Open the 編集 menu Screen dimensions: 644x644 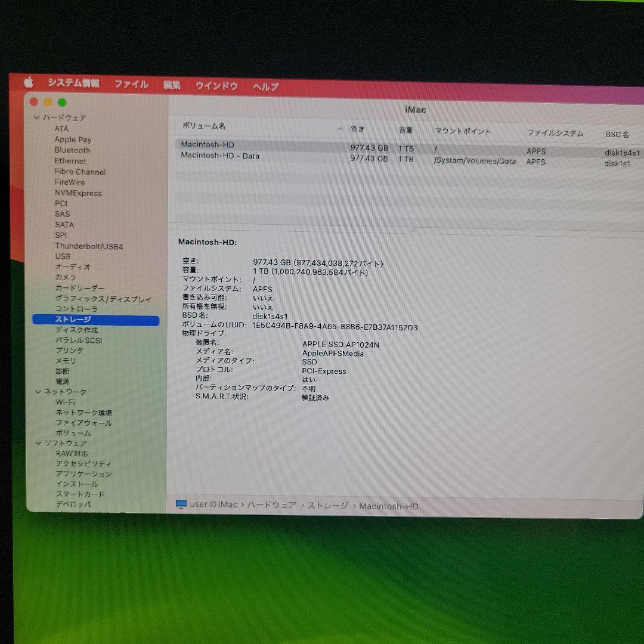[172, 85]
